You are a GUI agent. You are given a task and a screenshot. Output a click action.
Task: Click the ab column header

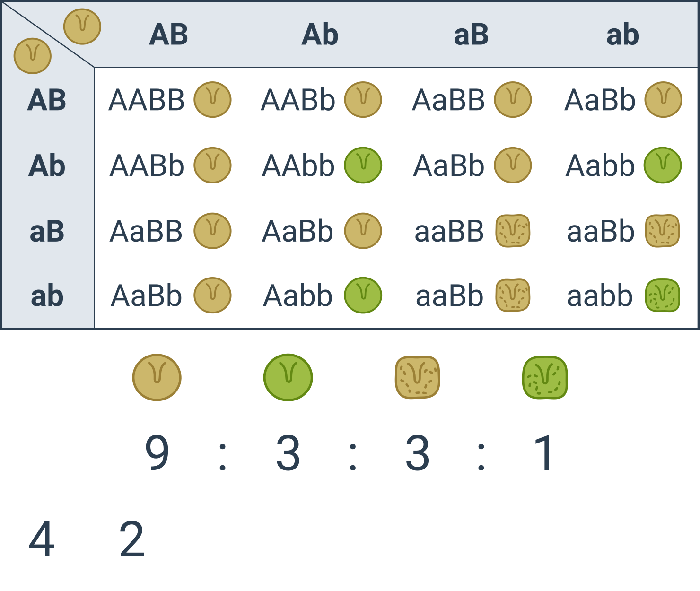tap(622, 35)
